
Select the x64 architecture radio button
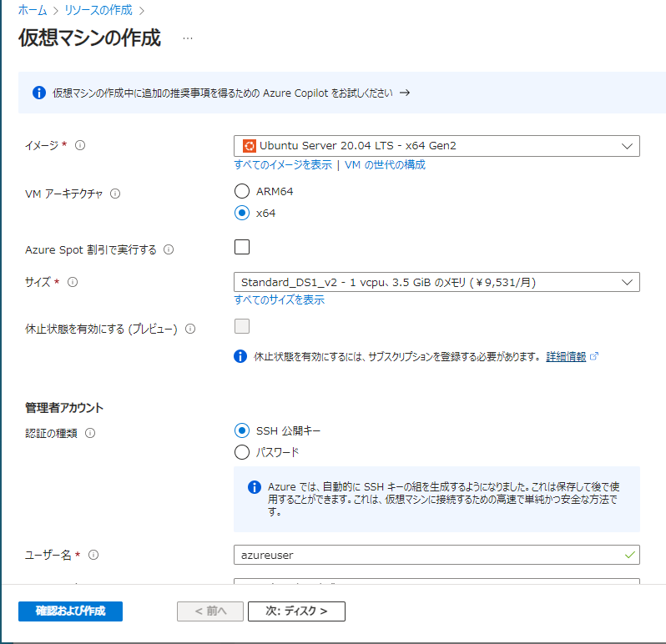coord(242,213)
